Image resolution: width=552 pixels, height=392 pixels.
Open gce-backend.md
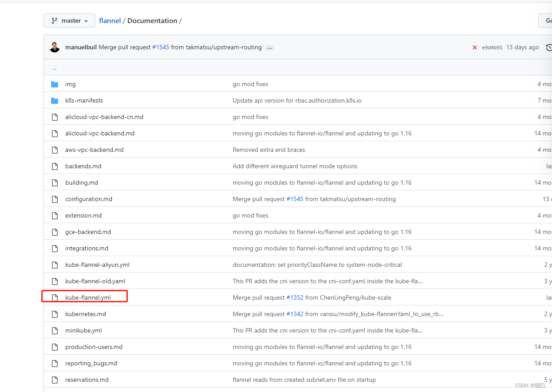[88, 232]
